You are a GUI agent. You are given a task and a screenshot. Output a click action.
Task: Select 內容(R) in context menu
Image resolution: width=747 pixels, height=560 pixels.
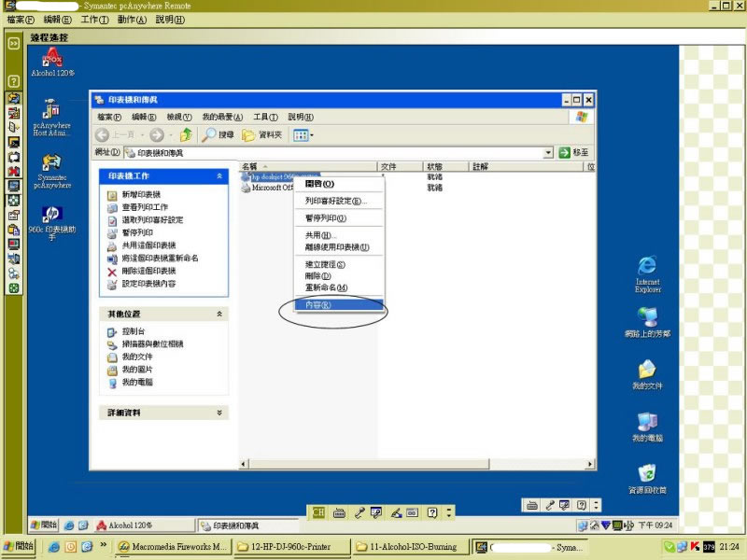(339, 305)
